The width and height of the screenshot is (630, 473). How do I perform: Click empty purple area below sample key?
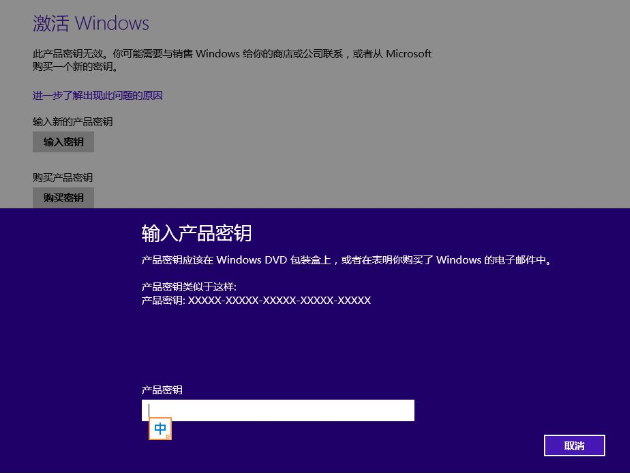tap(350, 345)
